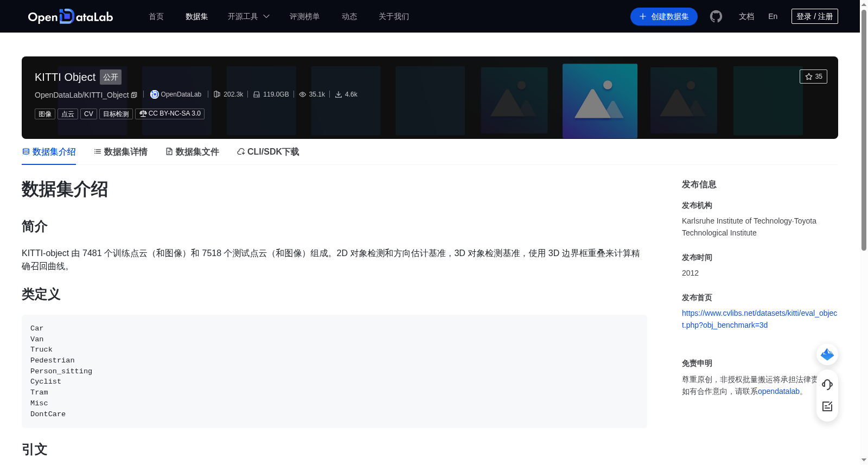
Task: Click the OpenDataLab publisher name
Action: coord(181,94)
